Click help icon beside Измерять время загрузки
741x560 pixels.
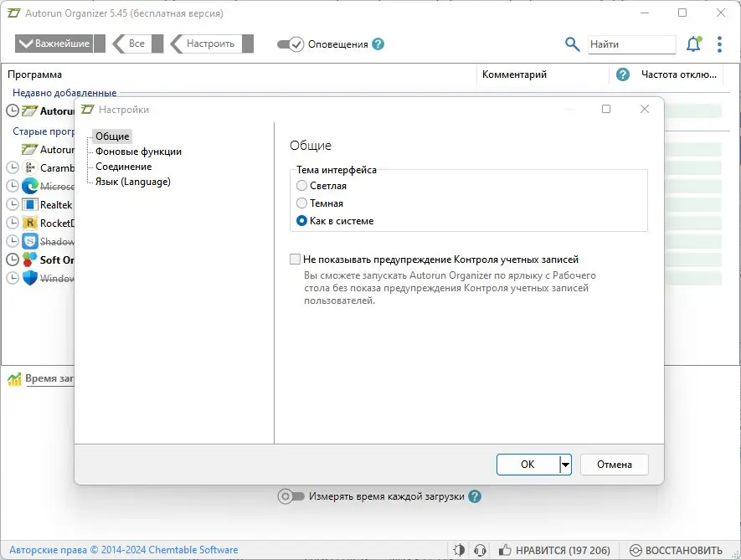(475, 496)
